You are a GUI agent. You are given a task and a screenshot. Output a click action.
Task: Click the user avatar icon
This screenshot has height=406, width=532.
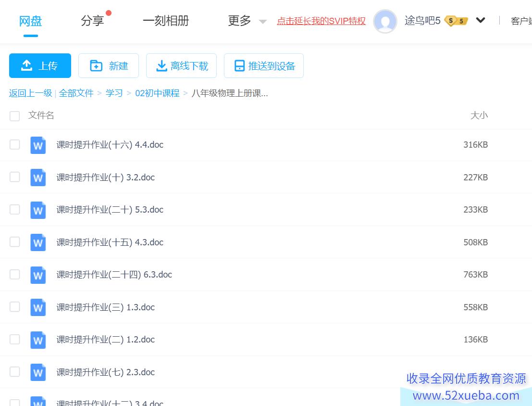[385, 21]
